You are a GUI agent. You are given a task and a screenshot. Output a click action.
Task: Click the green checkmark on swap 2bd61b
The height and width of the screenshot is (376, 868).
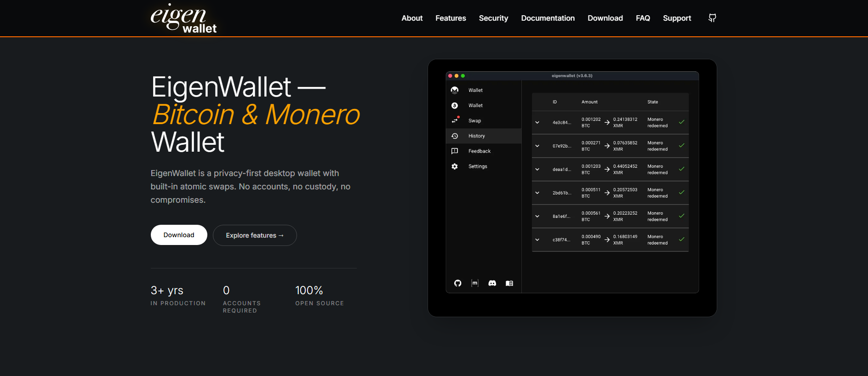tap(682, 193)
